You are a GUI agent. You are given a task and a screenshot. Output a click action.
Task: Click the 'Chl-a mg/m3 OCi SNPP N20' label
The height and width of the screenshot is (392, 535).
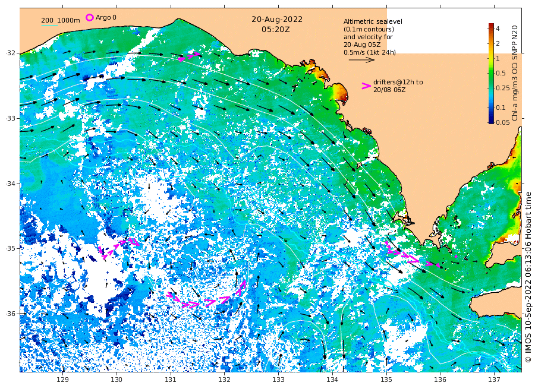(515, 73)
